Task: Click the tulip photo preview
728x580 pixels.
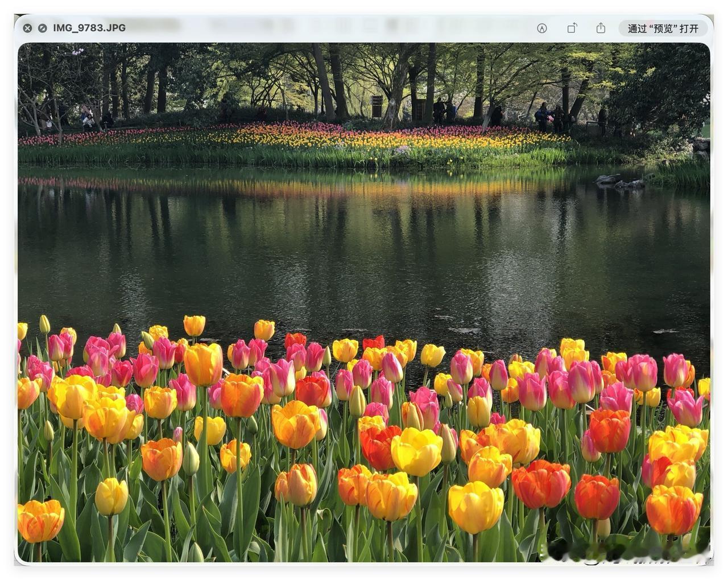Action: 364,302
